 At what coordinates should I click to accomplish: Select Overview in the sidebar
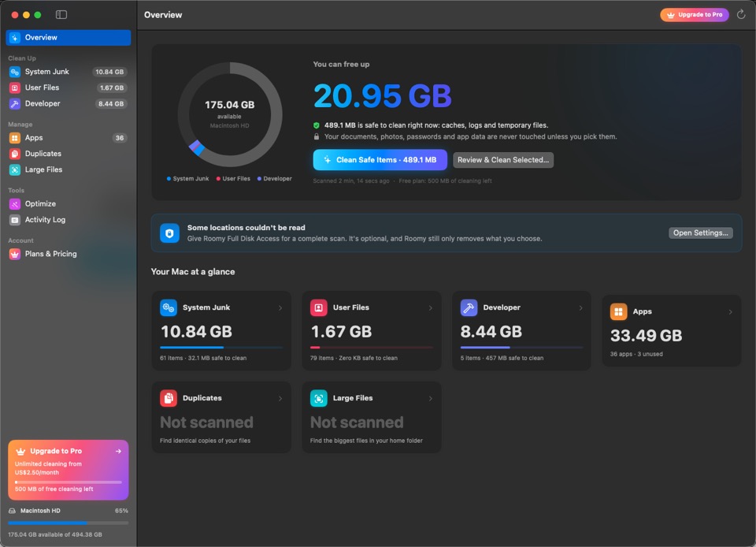69,38
